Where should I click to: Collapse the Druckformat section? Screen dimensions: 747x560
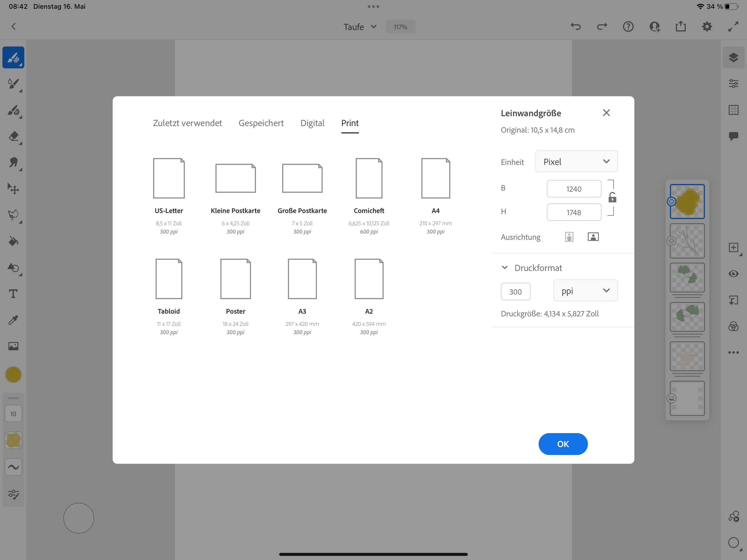click(x=504, y=268)
